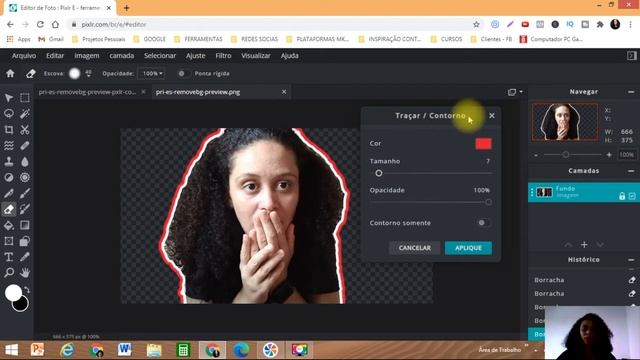
Task: Select the Crop tool
Action: [x=9, y=129]
